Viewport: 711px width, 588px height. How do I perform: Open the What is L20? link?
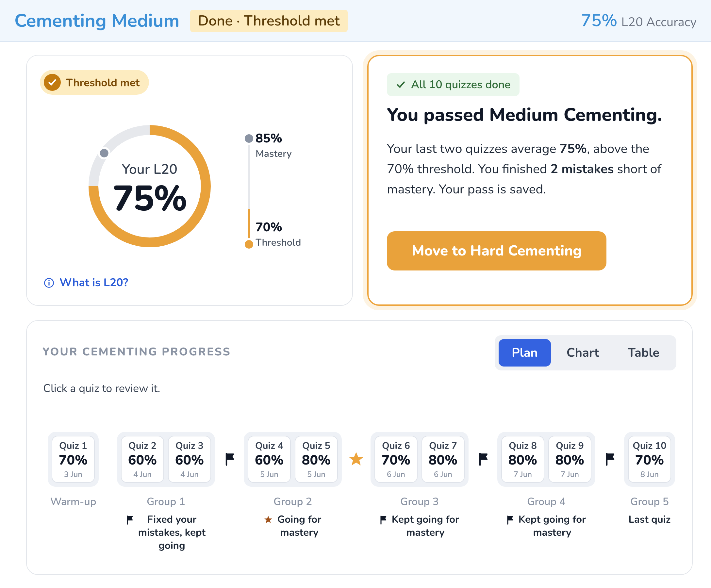94,283
